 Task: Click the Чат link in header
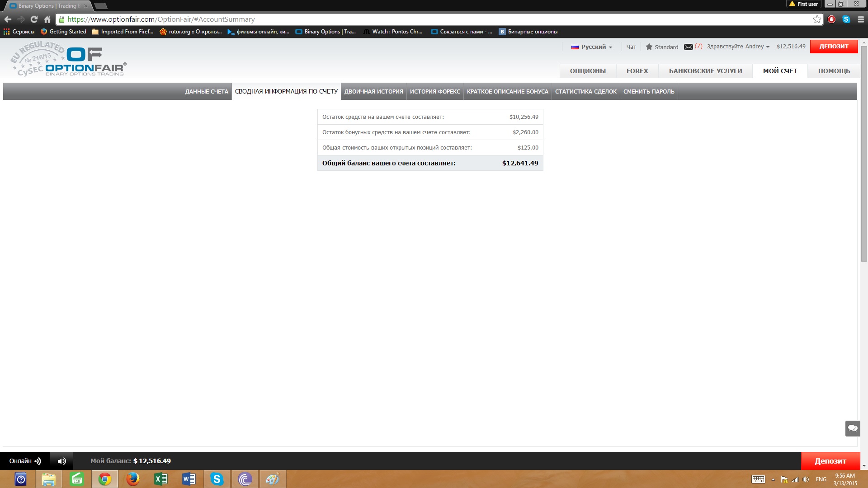coord(631,47)
